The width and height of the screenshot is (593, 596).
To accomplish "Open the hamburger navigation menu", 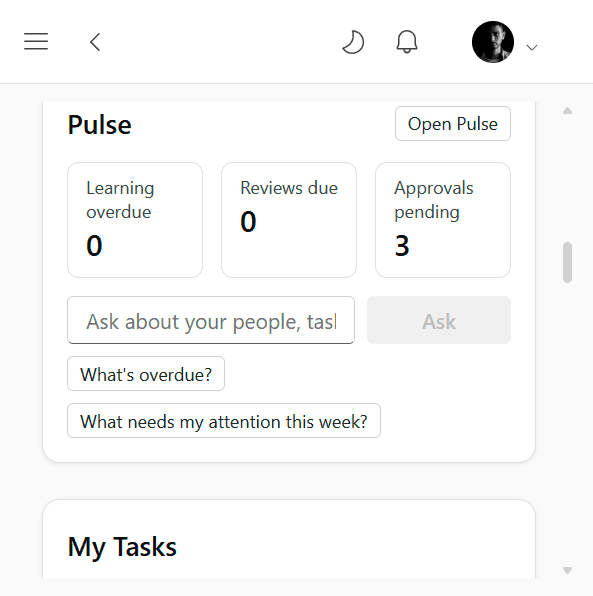I will pos(36,41).
